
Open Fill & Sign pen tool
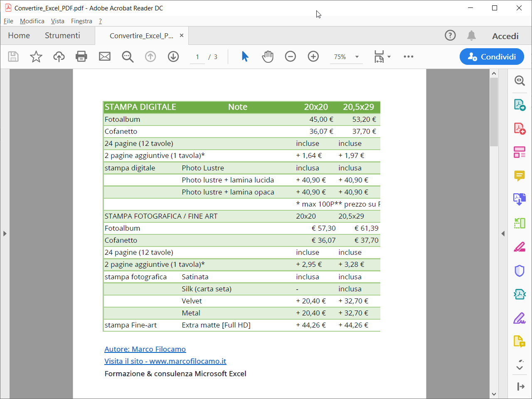[520, 319]
